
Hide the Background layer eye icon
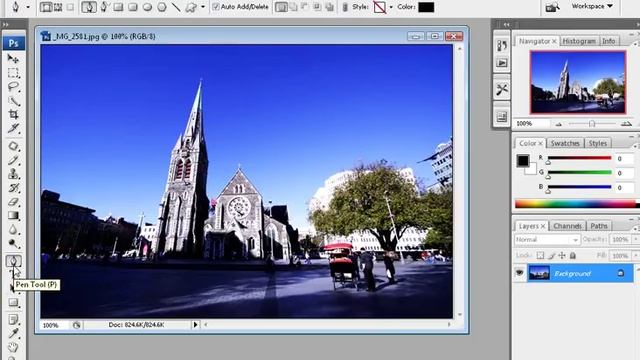point(519,273)
